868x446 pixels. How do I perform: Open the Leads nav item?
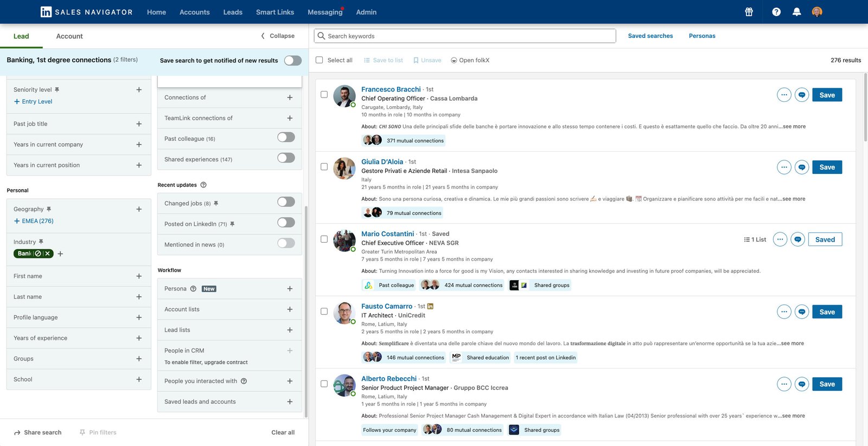point(233,12)
